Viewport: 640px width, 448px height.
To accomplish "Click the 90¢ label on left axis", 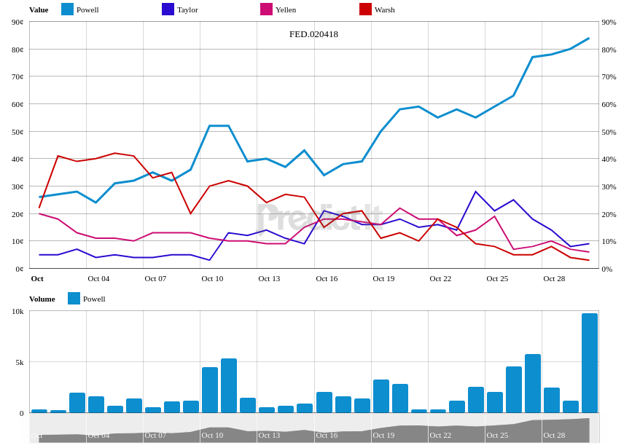I will click(17, 22).
